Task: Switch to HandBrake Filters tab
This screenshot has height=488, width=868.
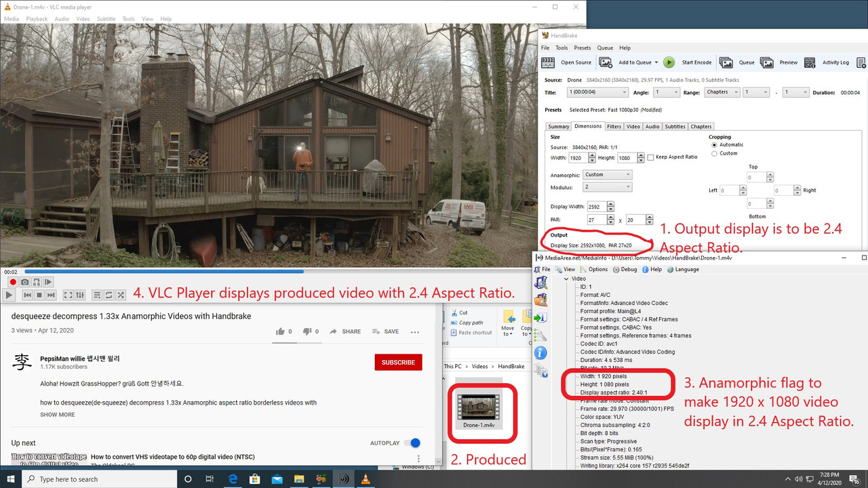Action: click(x=614, y=126)
